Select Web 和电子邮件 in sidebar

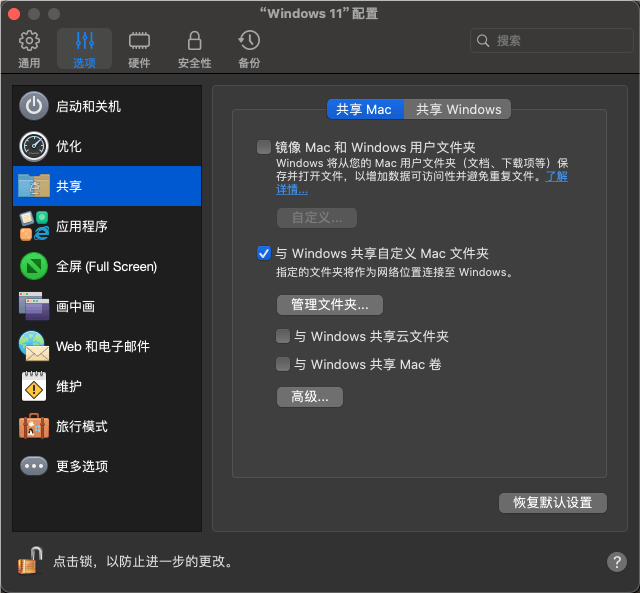click(x=102, y=346)
